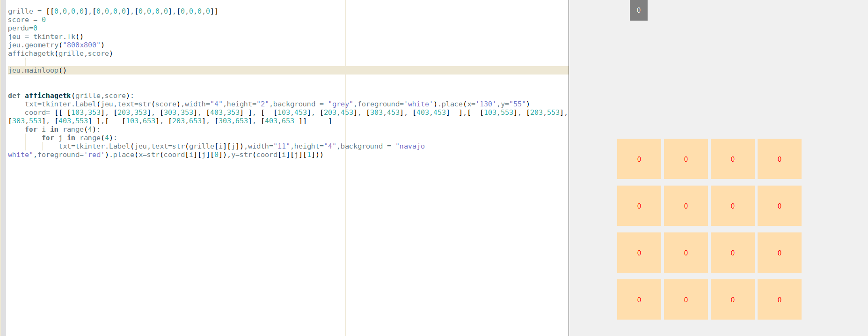Select the first row, second column tile
The image size is (868, 336).
tap(686, 159)
